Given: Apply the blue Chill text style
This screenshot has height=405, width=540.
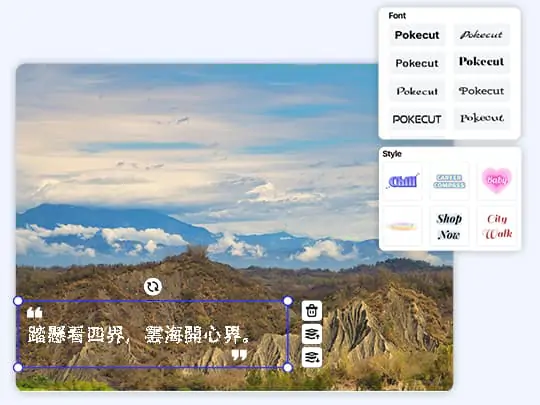Looking at the screenshot, I should pyautogui.click(x=403, y=181).
